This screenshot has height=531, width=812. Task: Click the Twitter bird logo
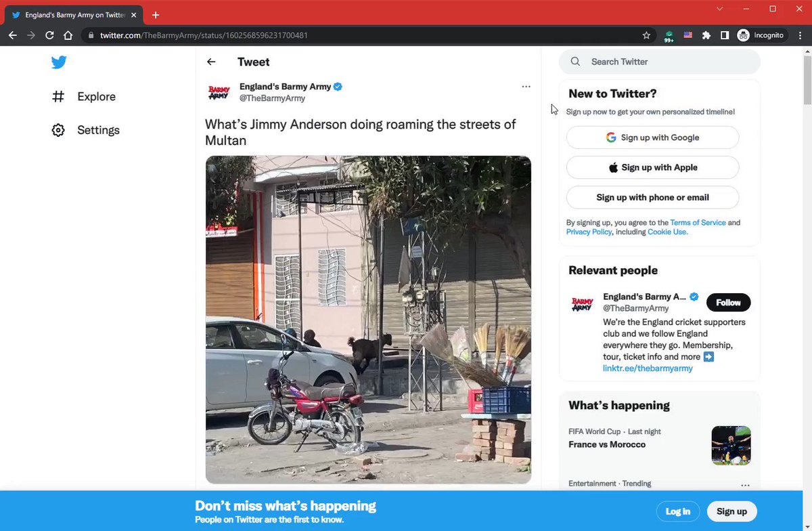pos(59,62)
